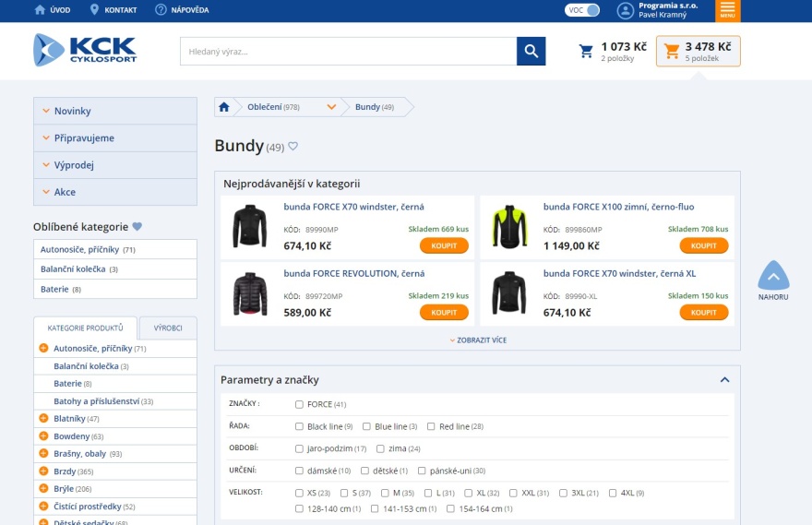Buy bunda FORCE X100 zimní, černo-fluo
Image resolution: width=812 pixels, height=525 pixels.
click(704, 246)
